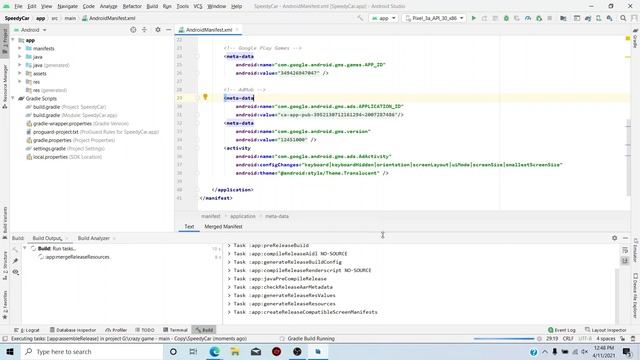Viewport: 640px width, 360px height.
Task: Click the Collapse All icon in Project panel
Action: [144, 30]
